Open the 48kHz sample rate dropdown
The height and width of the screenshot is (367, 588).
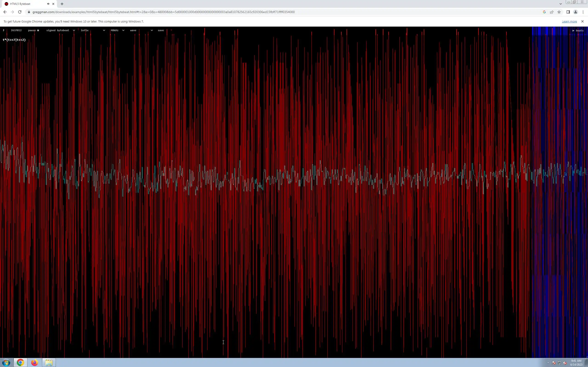click(117, 30)
